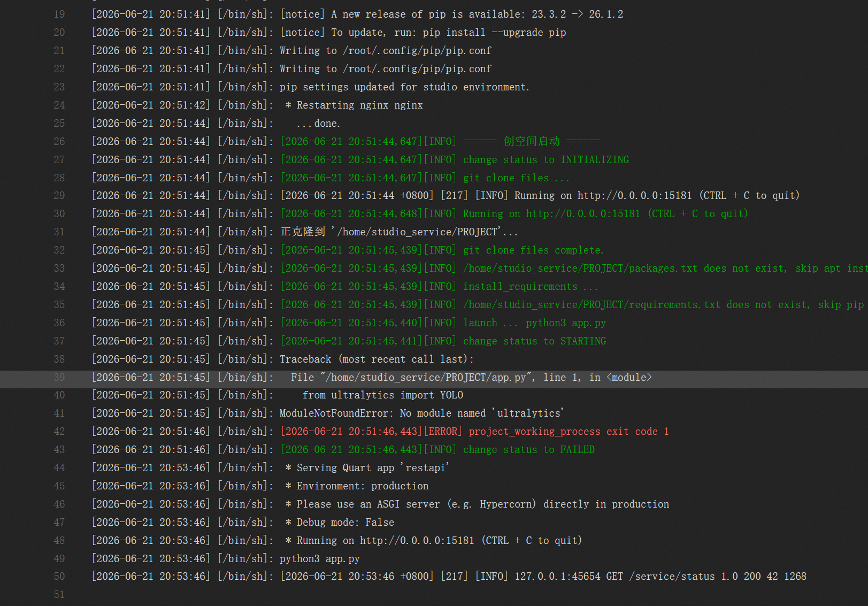Select the 'python3 app.py' line 49

coord(226,559)
